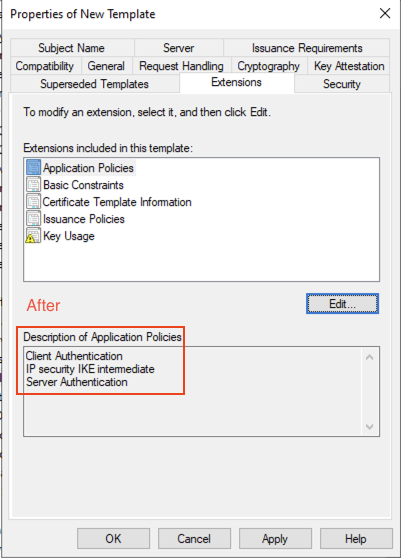Select the Application Policies extension icon

coord(33,168)
